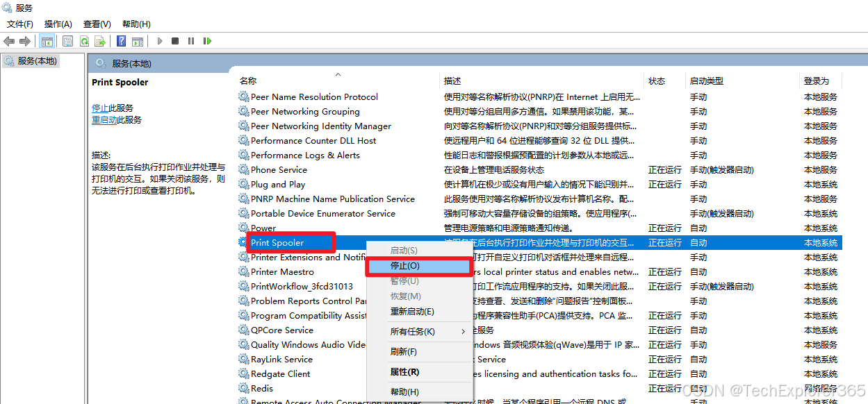The width and height of the screenshot is (868, 404).
Task: Click 正在运行 status in Plug and Play row
Action: (665, 184)
